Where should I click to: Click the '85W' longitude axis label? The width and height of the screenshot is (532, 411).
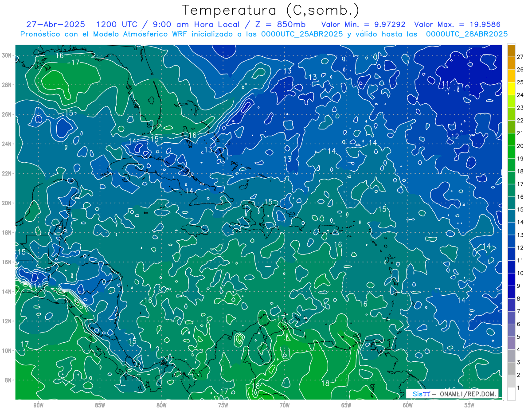pos(100,405)
